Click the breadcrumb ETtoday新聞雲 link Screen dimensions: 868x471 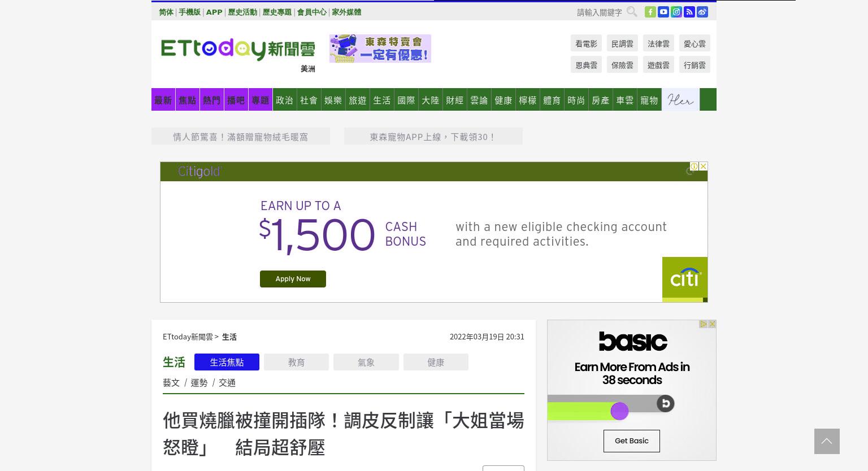coord(188,337)
